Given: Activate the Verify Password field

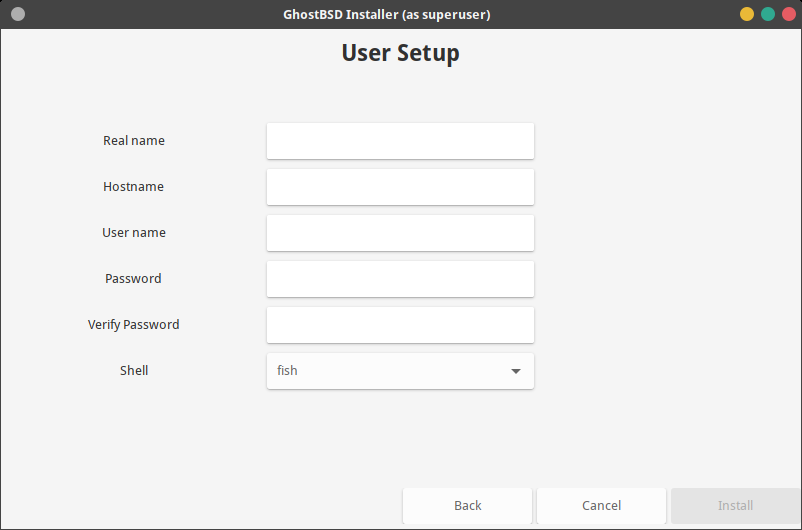Looking at the screenshot, I should 400,325.
